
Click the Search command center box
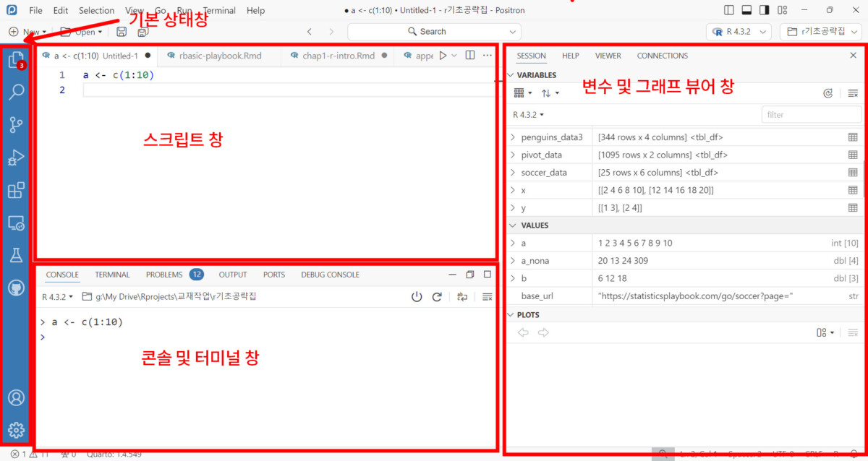point(434,32)
